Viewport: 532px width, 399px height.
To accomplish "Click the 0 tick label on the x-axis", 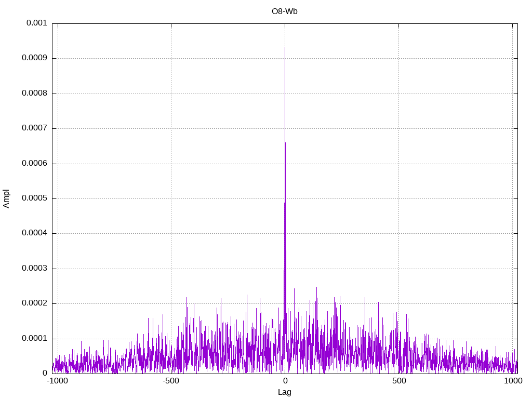I will click(285, 381).
